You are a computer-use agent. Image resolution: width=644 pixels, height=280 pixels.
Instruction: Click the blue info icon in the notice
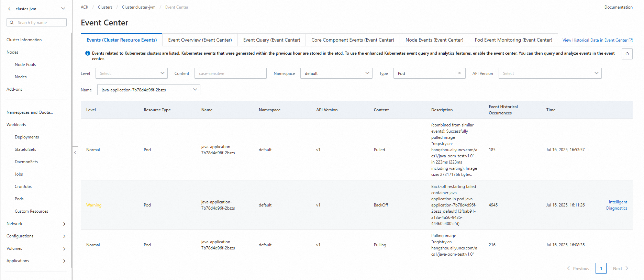click(x=88, y=53)
